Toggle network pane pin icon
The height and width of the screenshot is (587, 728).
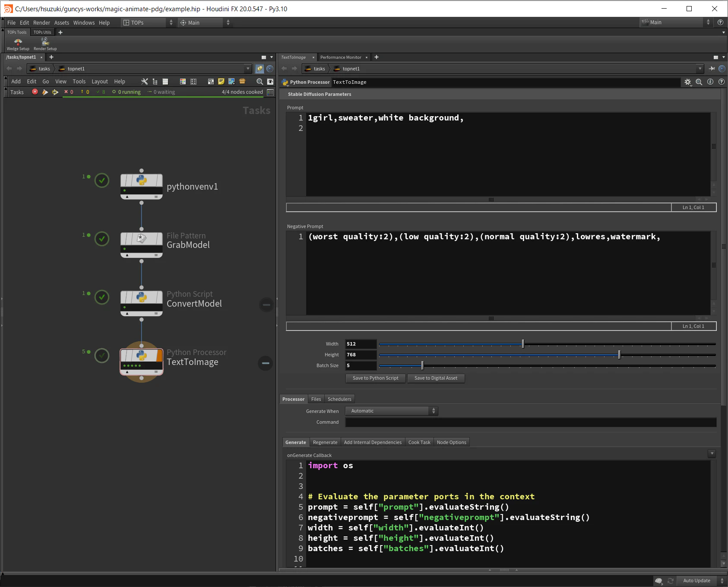pos(260,69)
